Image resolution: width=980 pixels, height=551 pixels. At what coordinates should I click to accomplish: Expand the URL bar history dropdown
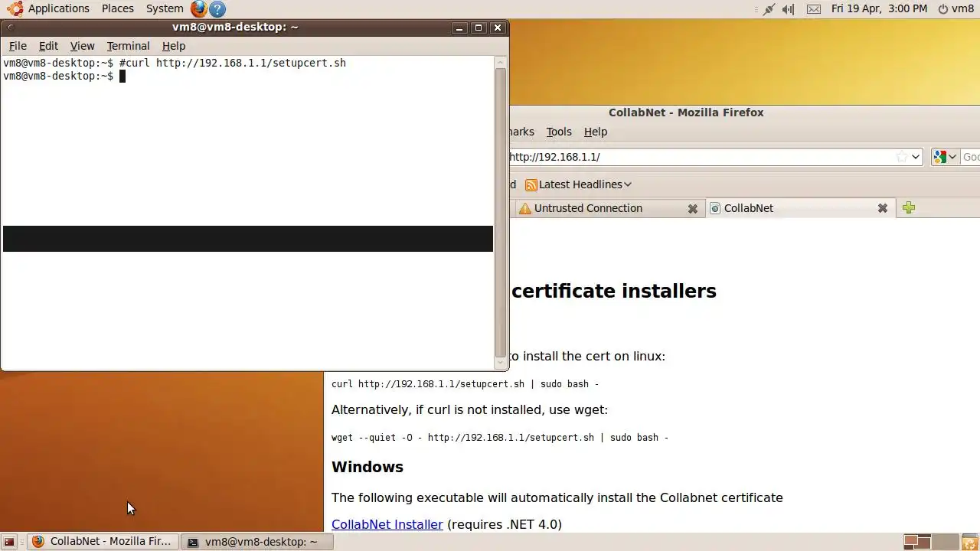(916, 157)
